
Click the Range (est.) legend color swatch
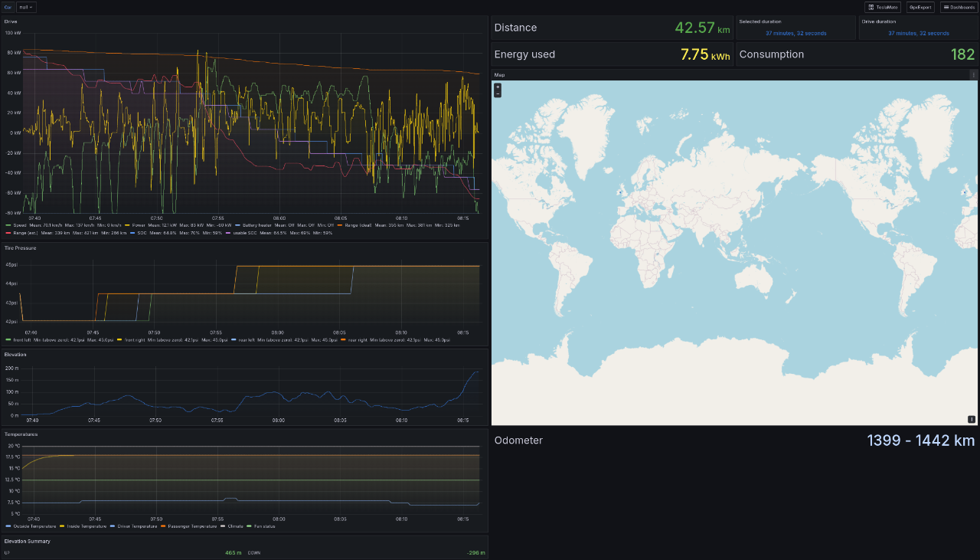pos(8,232)
